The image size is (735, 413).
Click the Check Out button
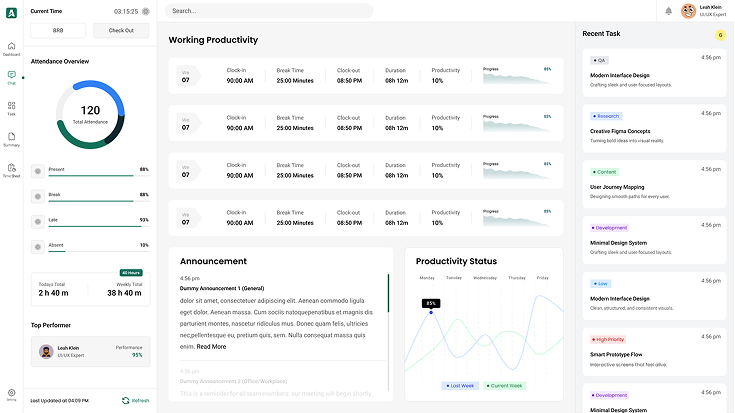point(121,31)
